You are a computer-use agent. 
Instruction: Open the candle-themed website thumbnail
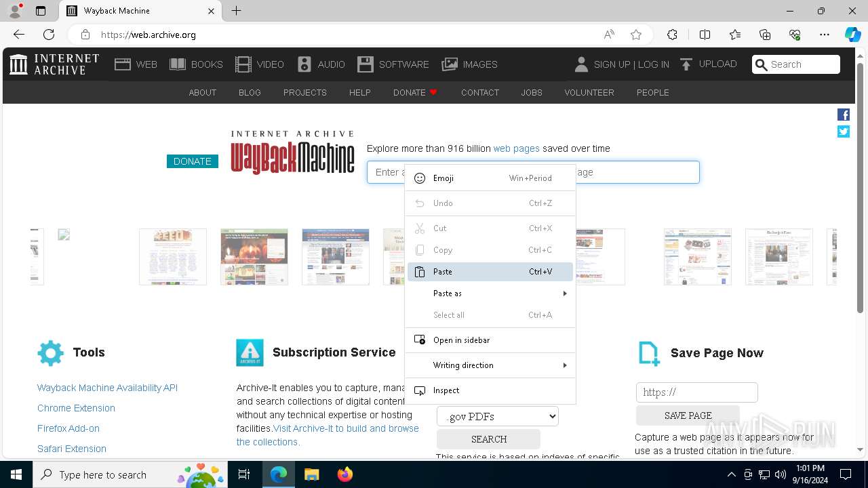point(254,257)
